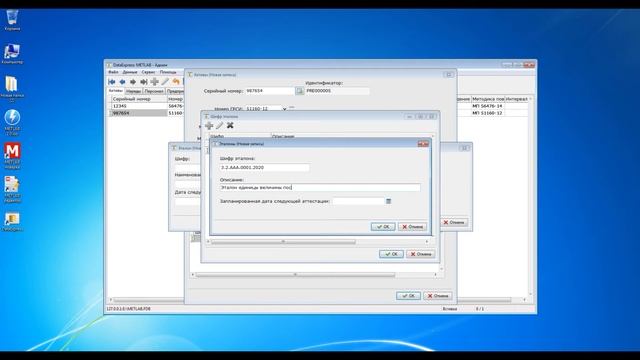Click the plus icon in Шифр эталона dialog
This screenshot has width=640, height=360.
click(209, 125)
